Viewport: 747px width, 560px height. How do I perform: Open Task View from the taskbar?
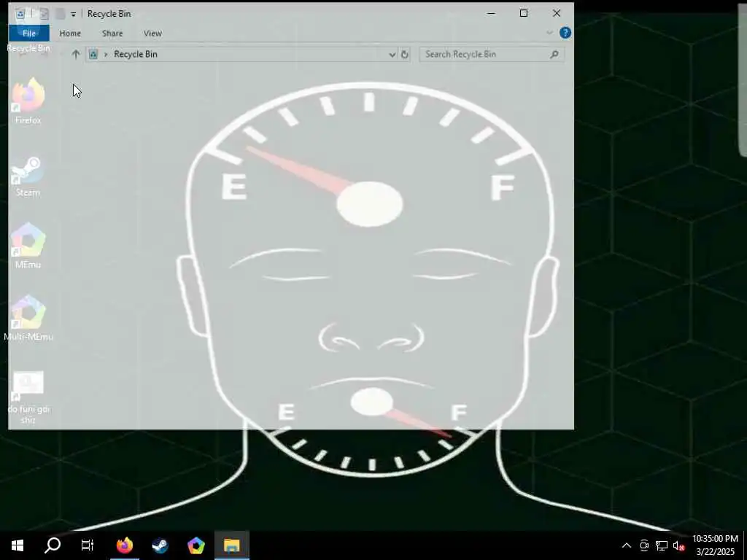(x=88, y=545)
